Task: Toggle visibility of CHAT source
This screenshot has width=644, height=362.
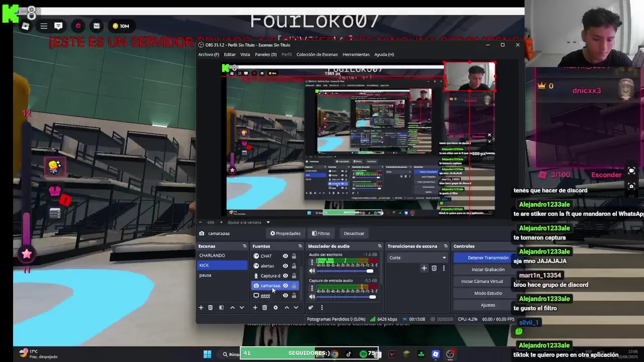Action: [285, 256]
